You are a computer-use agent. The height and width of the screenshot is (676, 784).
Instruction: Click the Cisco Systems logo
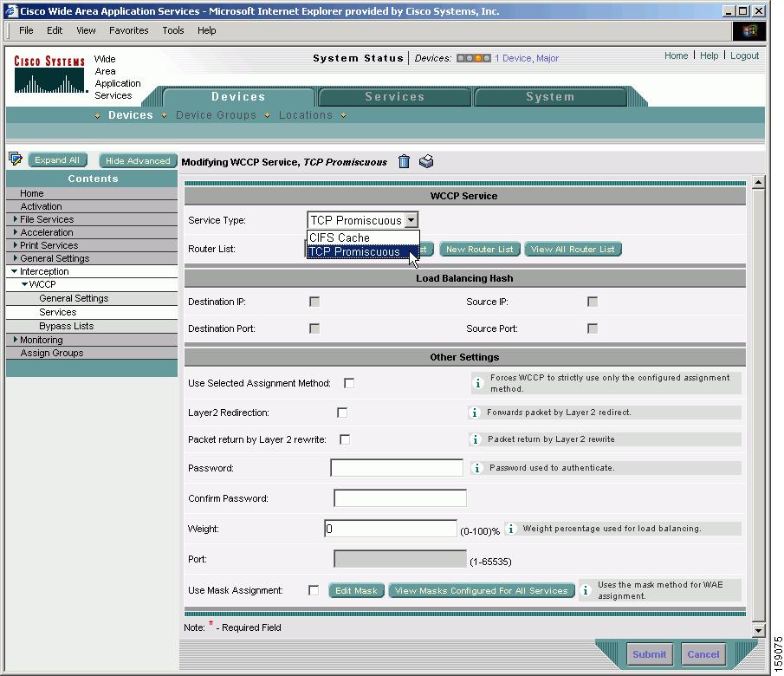tap(49, 75)
